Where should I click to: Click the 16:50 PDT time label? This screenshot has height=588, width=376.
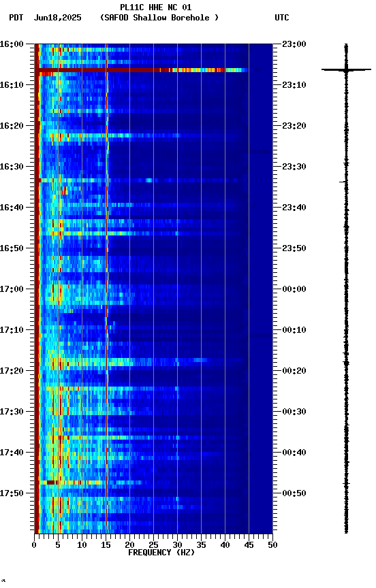pyautogui.click(x=12, y=248)
